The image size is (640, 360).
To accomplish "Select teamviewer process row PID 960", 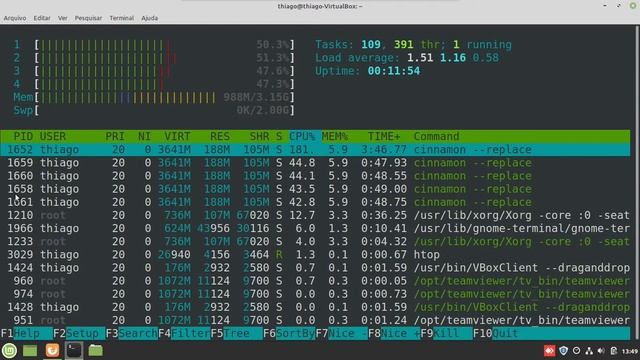I will 315,281.
